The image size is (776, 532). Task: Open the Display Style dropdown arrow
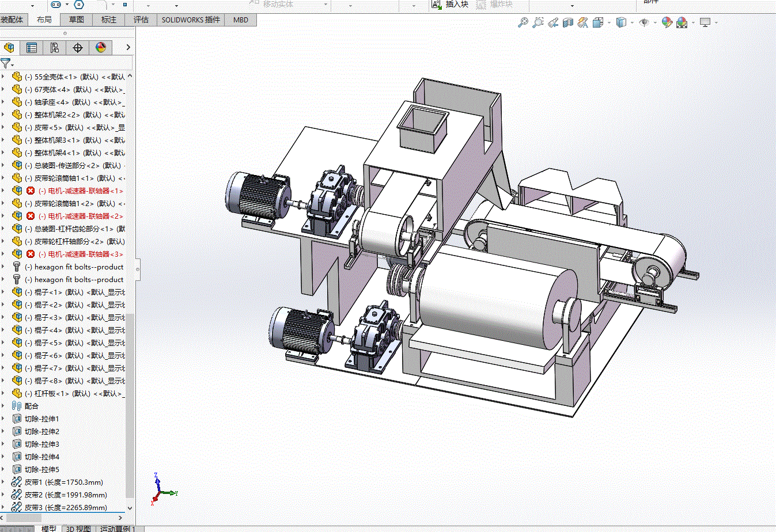click(632, 23)
